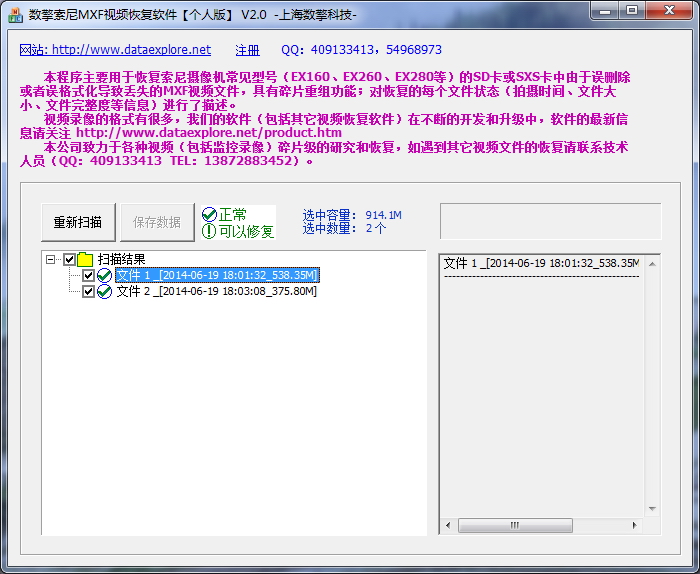This screenshot has height=574, width=700.
Task: Click the 选中容量 914.1M value
Action: 383,215
